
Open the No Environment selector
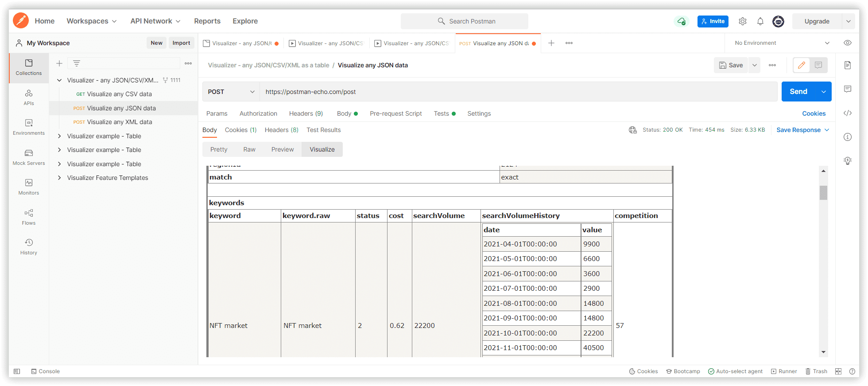click(x=782, y=43)
